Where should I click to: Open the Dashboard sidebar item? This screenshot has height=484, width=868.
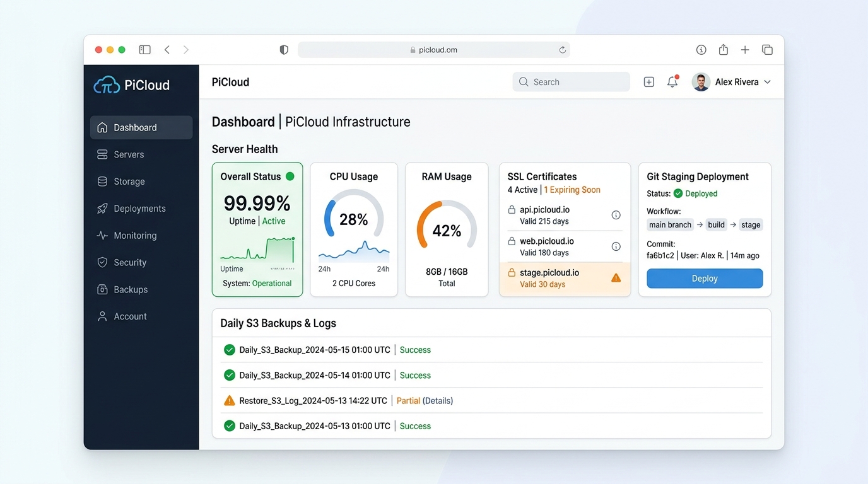coord(141,127)
